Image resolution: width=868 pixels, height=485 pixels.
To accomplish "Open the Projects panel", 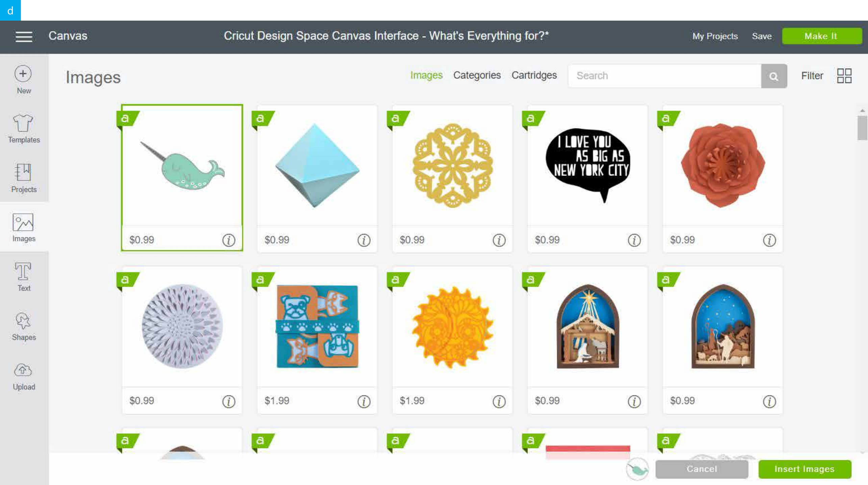I will tap(24, 177).
